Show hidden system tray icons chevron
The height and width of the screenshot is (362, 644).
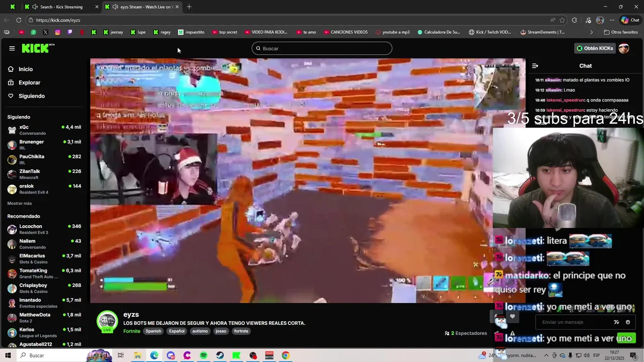point(546,355)
